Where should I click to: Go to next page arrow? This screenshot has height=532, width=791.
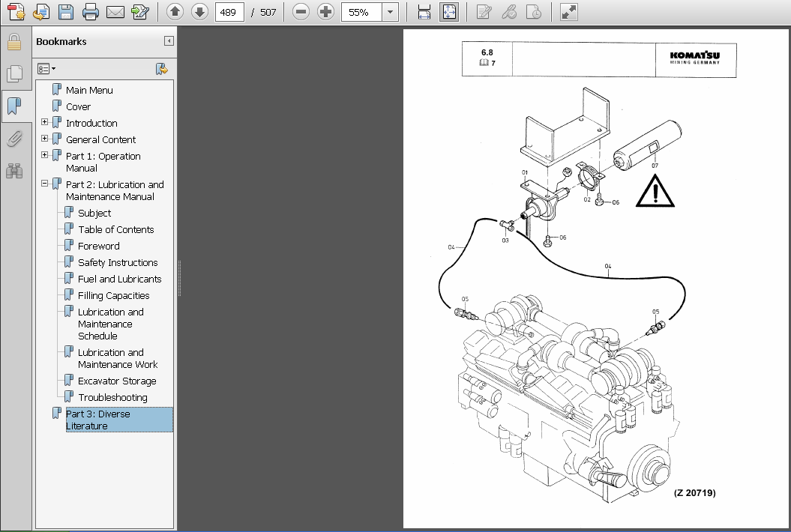click(x=199, y=11)
